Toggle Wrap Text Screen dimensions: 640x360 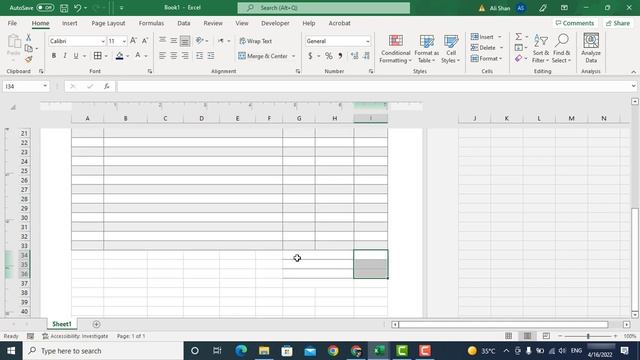(x=256, y=41)
